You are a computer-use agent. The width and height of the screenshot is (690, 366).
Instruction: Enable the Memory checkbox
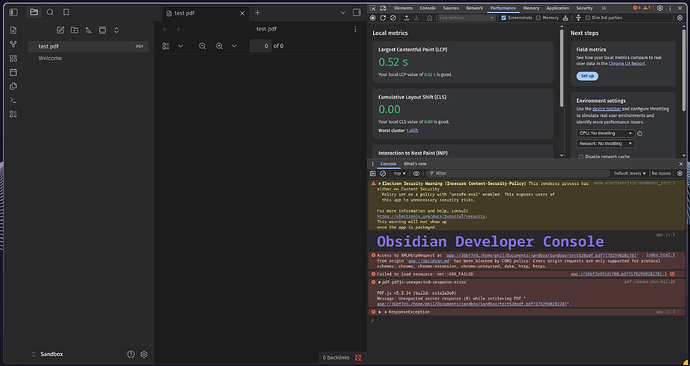point(538,18)
